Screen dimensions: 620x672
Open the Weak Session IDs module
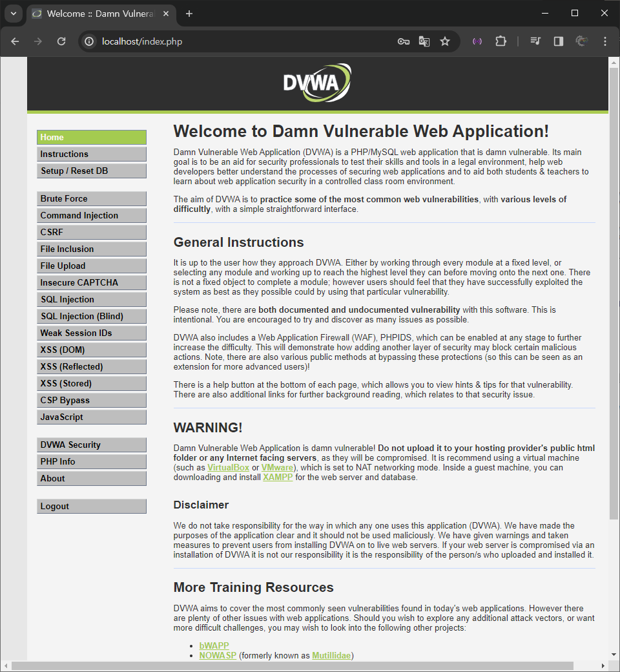[x=92, y=333]
